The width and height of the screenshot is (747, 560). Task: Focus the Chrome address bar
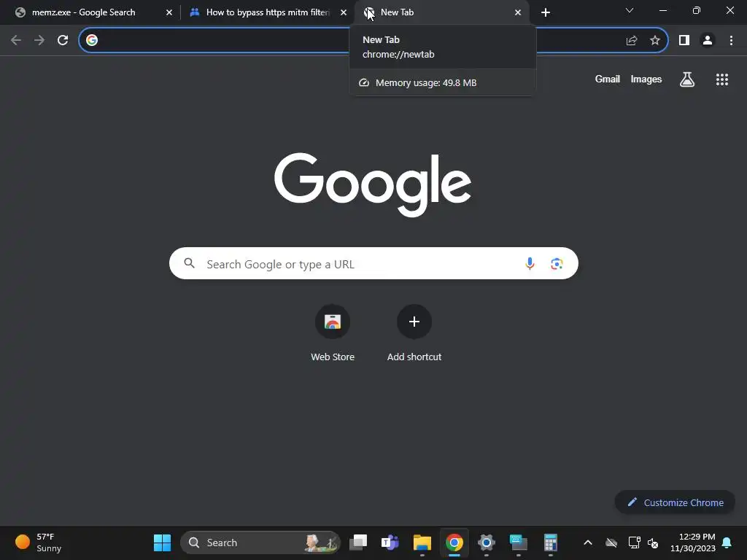(x=373, y=41)
